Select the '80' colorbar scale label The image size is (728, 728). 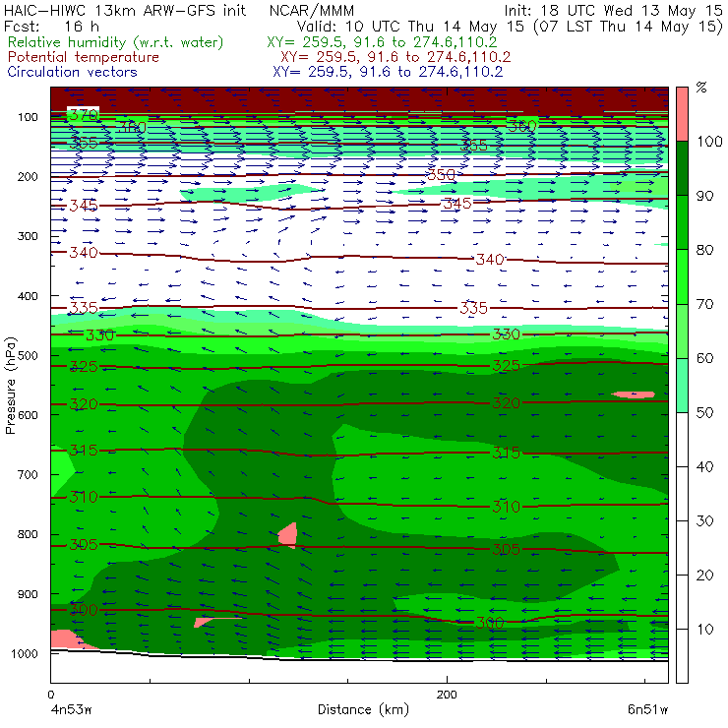tap(705, 250)
